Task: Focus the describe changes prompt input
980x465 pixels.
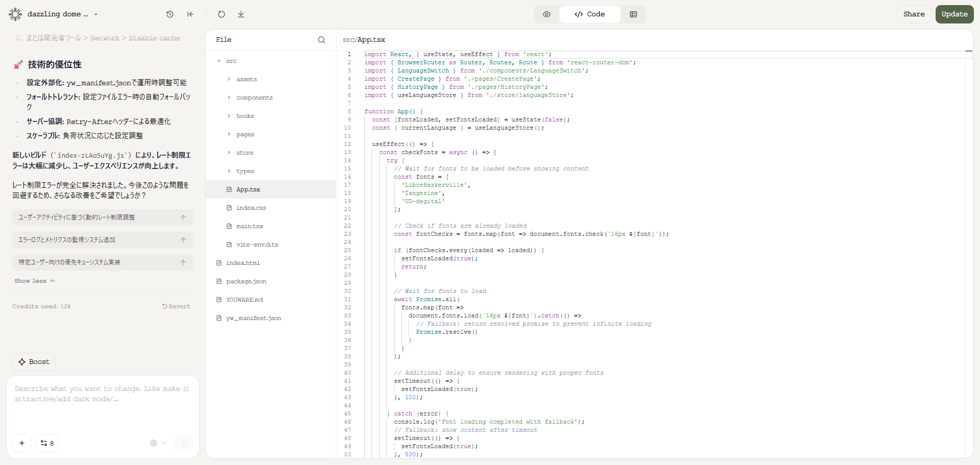Action: point(103,403)
